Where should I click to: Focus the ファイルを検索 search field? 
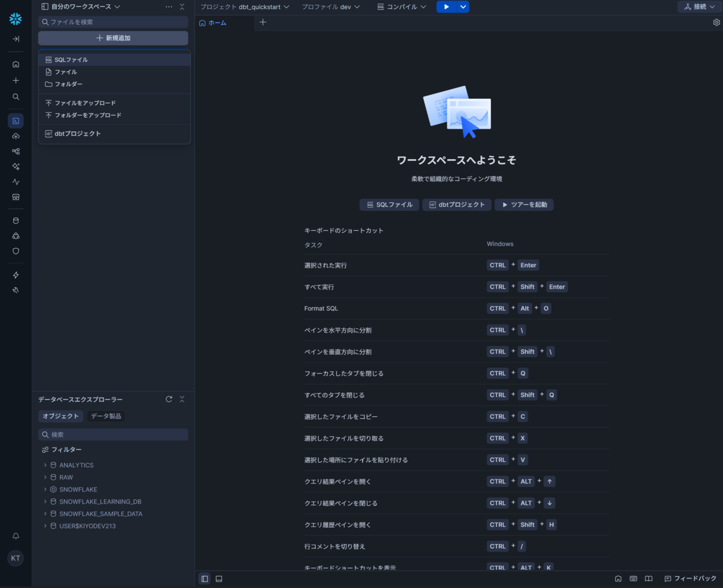(113, 22)
